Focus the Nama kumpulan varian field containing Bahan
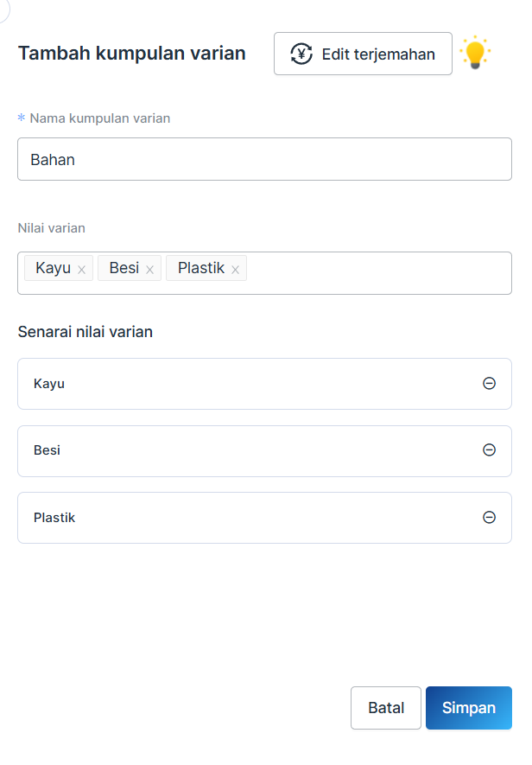The height and width of the screenshot is (765, 532). point(264,160)
